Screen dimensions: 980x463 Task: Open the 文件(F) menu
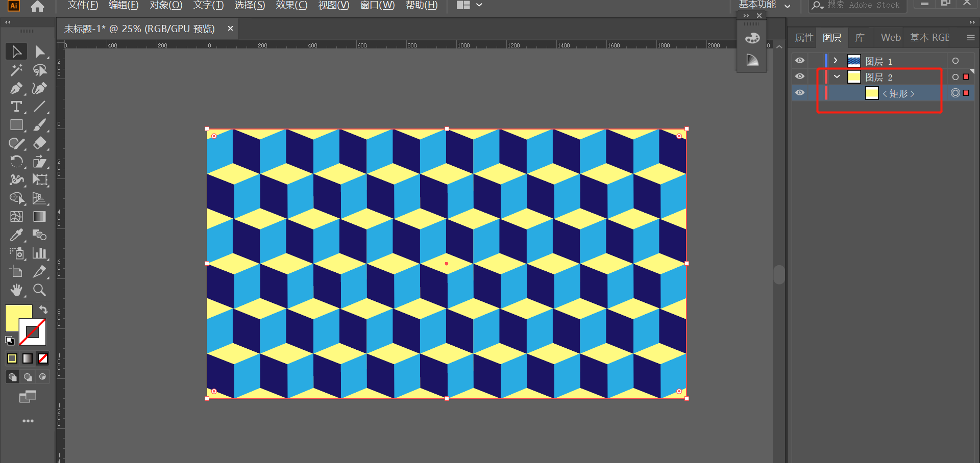click(83, 5)
